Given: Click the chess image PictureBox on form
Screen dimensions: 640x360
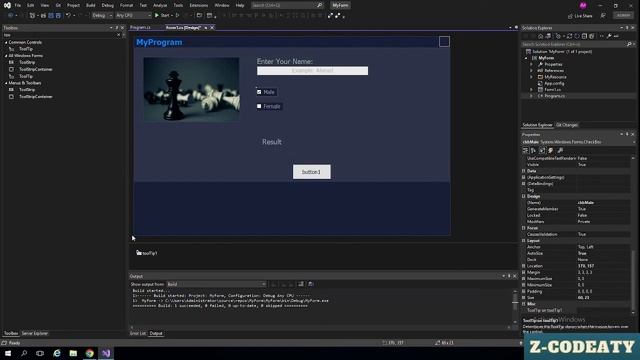Looking at the screenshot, I should [191, 89].
